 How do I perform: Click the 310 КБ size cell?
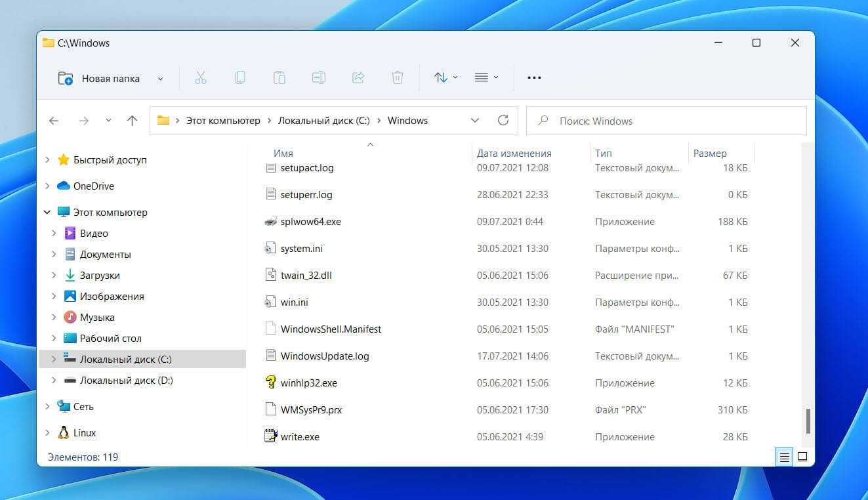pos(733,409)
